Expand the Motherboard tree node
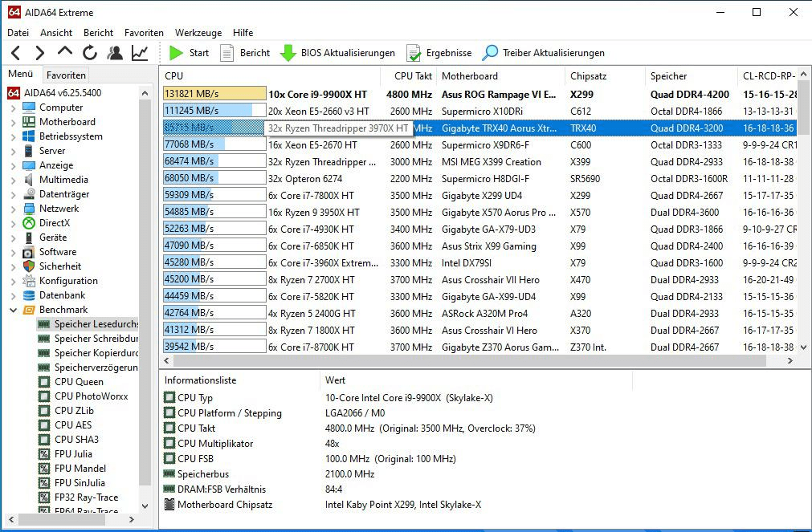 [x=14, y=122]
